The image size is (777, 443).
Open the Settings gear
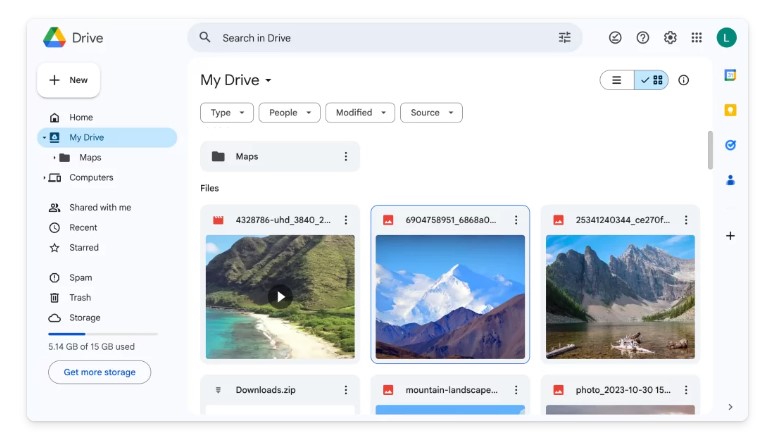[x=670, y=38]
